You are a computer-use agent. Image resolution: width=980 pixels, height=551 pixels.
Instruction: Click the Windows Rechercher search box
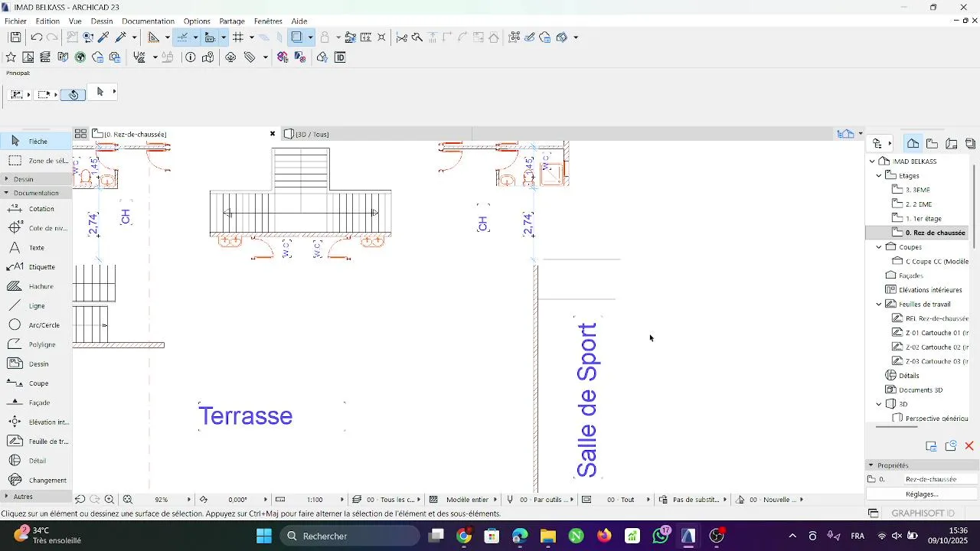(349, 536)
